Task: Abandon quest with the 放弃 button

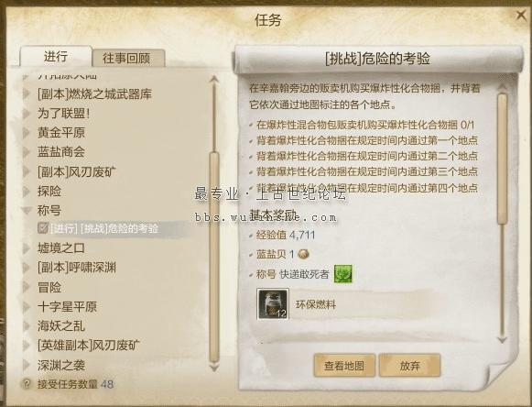Action: tap(409, 366)
